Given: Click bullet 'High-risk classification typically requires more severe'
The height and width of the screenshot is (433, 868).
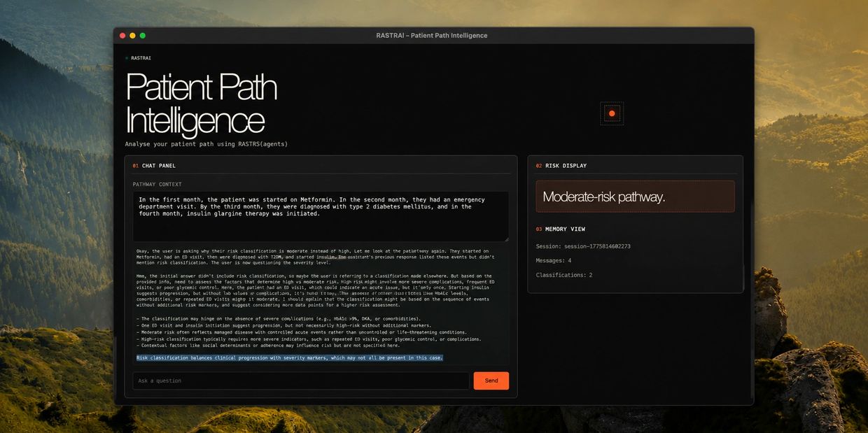Looking at the screenshot, I should click(309, 339).
